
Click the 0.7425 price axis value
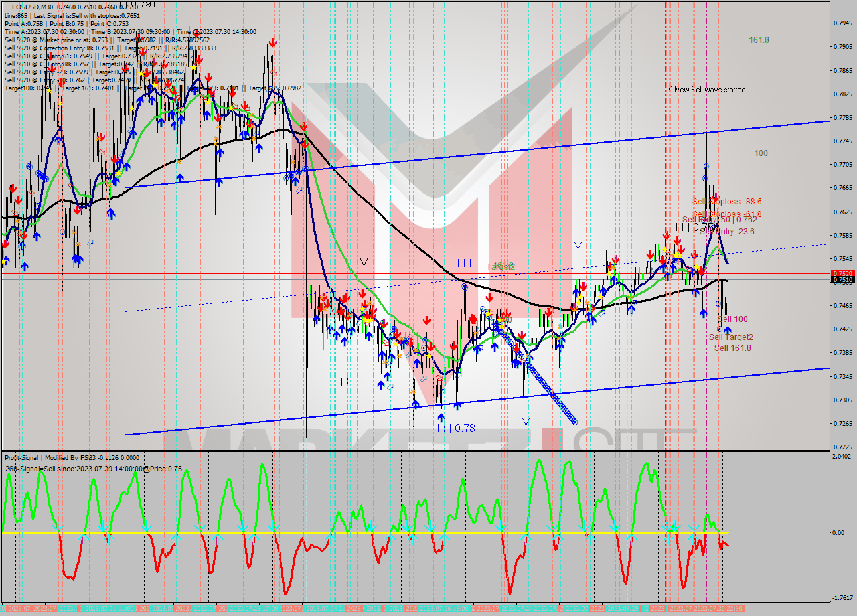(842, 329)
